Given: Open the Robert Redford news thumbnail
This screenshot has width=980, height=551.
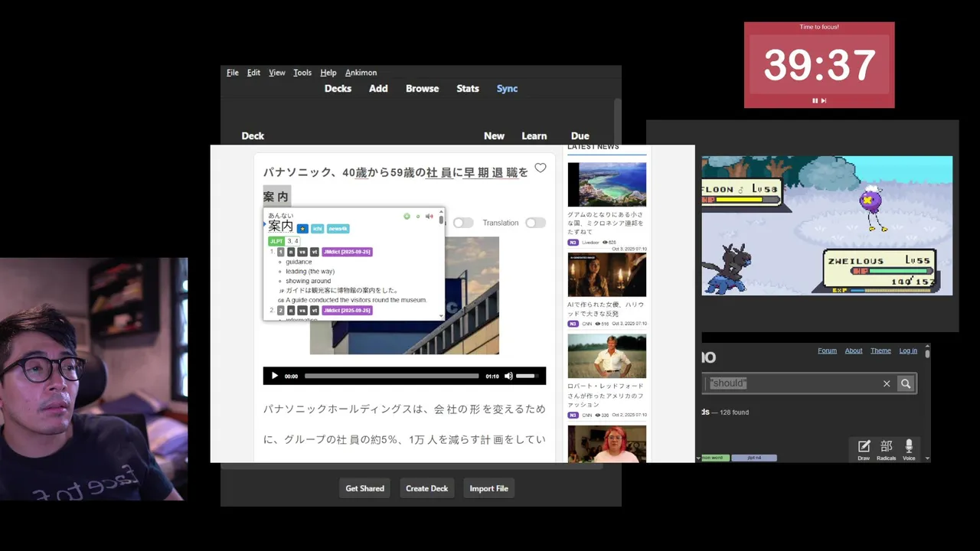Looking at the screenshot, I should click(x=606, y=356).
